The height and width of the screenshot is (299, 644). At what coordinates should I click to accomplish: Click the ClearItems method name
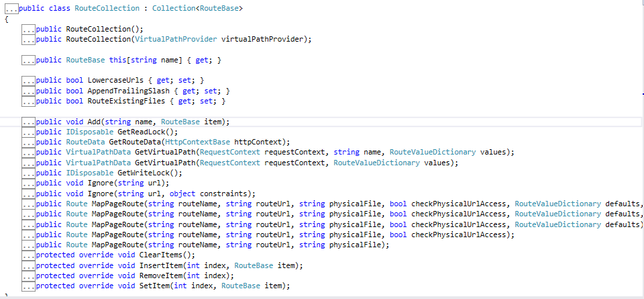point(161,255)
